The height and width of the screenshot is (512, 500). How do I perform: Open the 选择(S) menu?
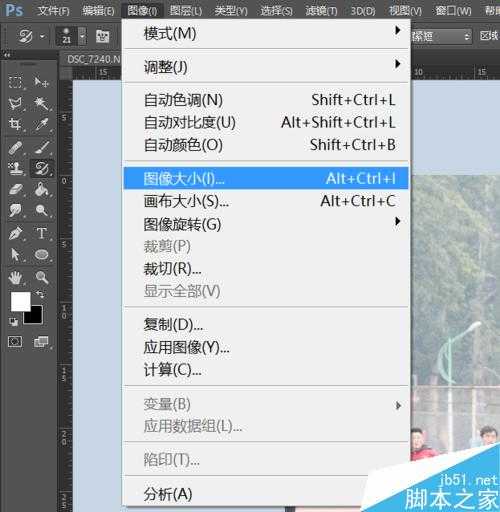[276, 11]
